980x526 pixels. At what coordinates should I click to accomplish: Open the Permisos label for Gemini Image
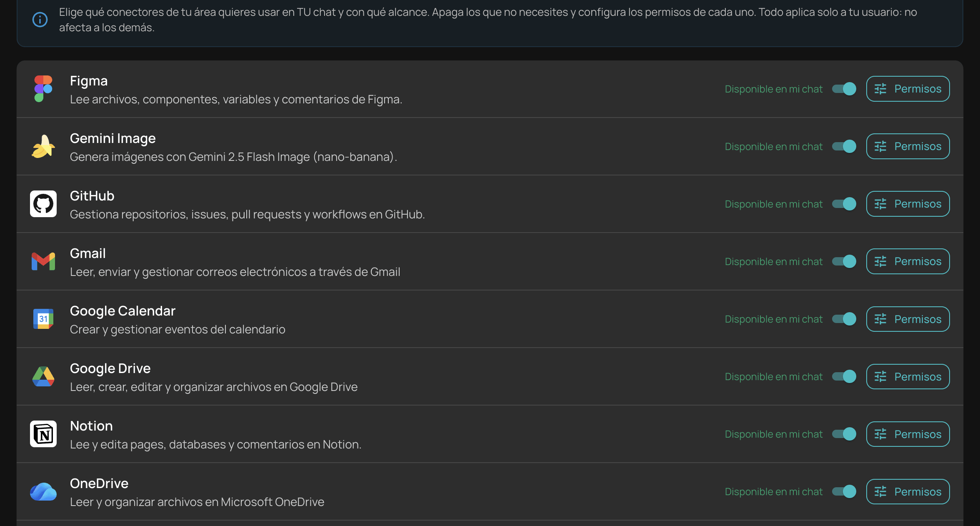pyautogui.click(x=918, y=146)
